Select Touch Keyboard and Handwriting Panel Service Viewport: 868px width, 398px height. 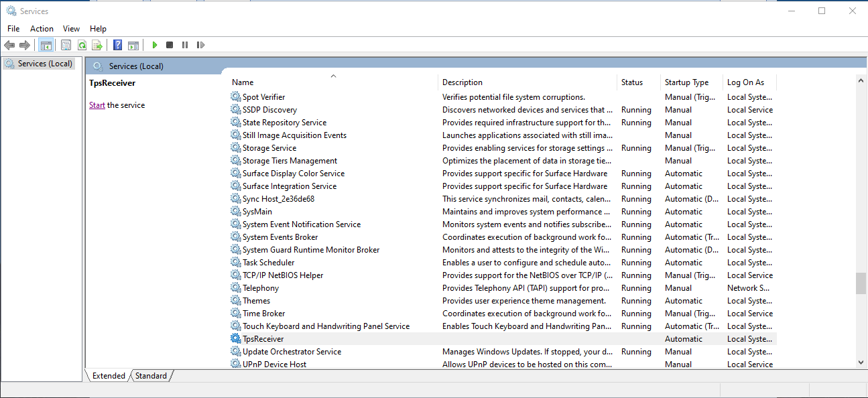coord(503,326)
